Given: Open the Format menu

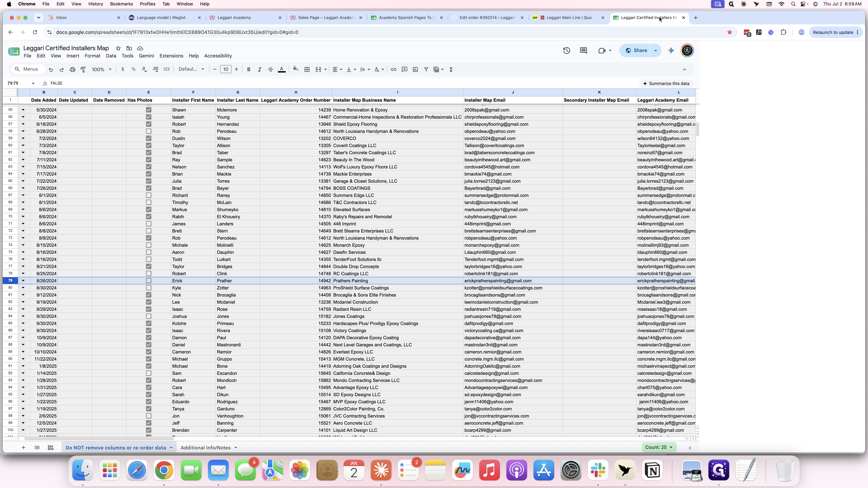Looking at the screenshot, I should [92, 56].
